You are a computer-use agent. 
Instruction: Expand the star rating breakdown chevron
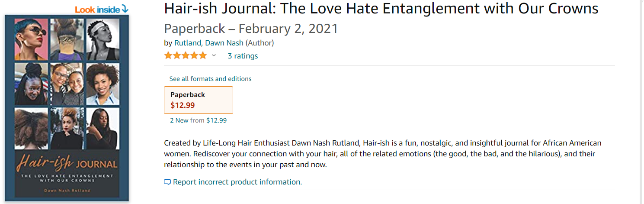(x=214, y=55)
